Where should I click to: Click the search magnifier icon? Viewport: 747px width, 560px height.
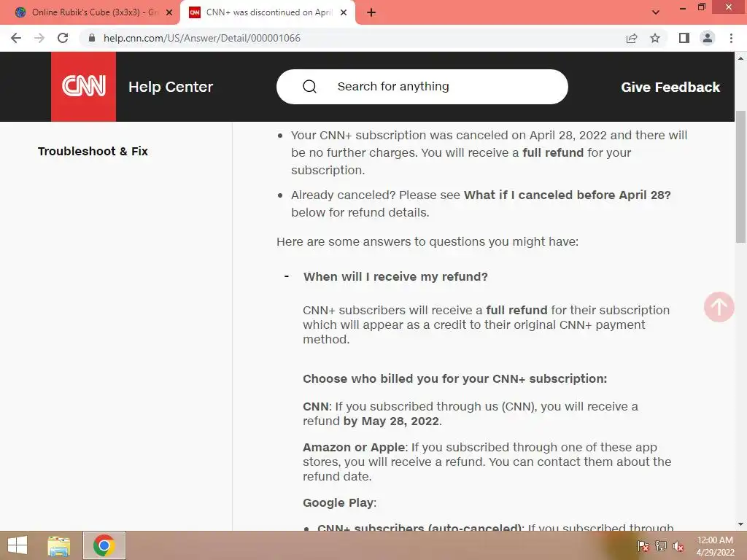(x=309, y=86)
